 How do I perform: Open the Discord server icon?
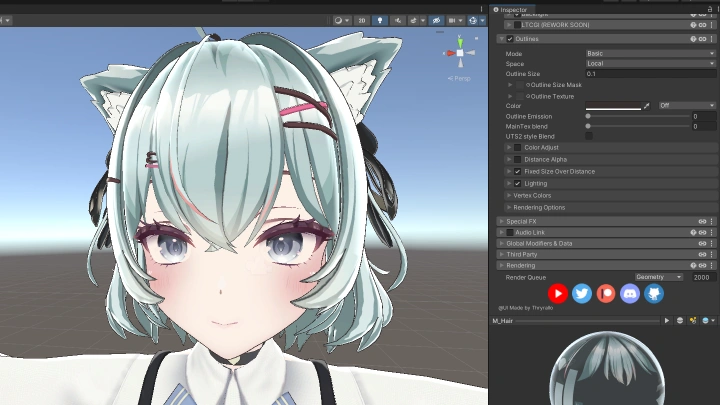click(630, 293)
